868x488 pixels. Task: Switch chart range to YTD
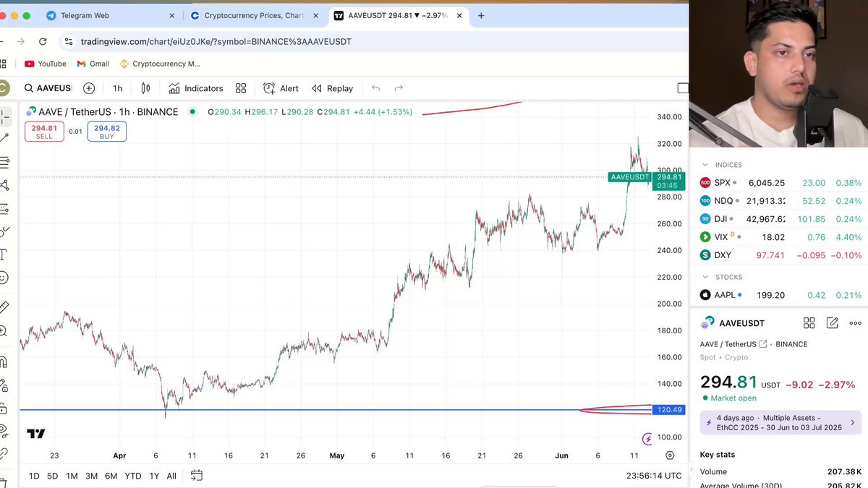coord(133,476)
